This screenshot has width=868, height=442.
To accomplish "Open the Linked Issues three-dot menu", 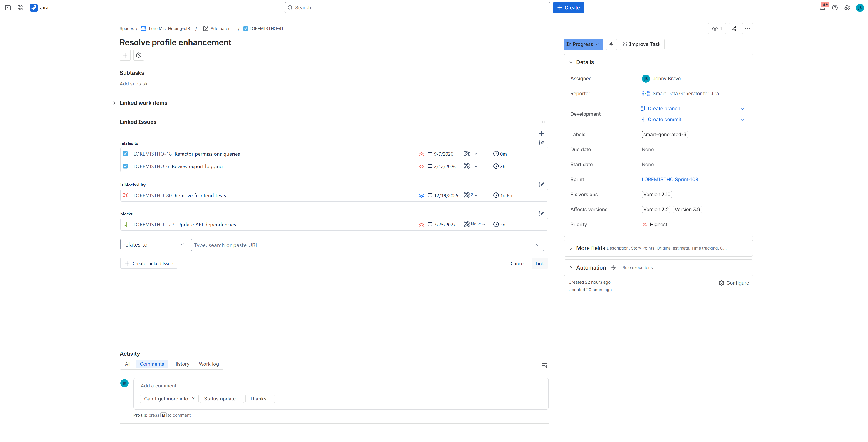I will (544, 122).
